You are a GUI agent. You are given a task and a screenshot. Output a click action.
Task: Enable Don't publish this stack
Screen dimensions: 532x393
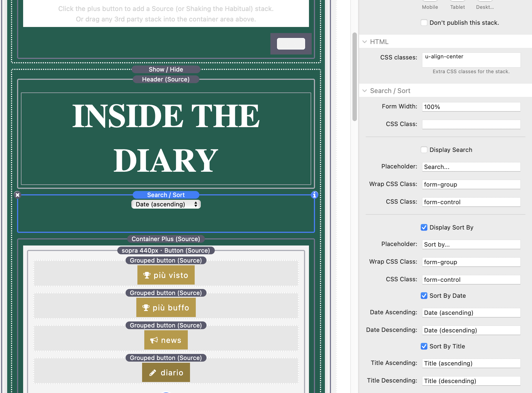424,23
